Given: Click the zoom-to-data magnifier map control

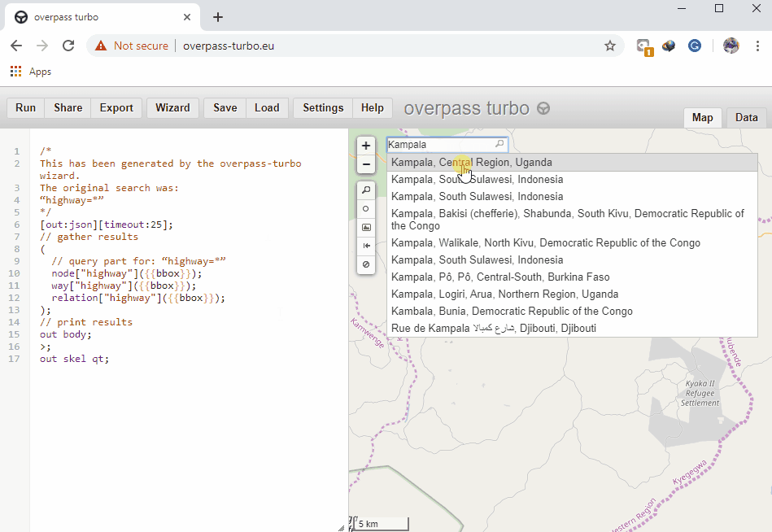Looking at the screenshot, I should (366, 190).
